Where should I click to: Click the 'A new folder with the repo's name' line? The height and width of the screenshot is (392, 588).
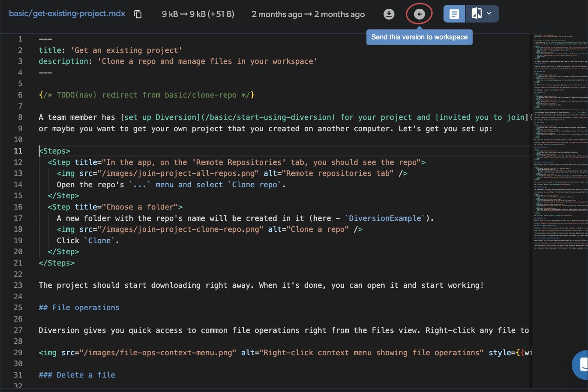pyautogui.click(x=246, y=218)
